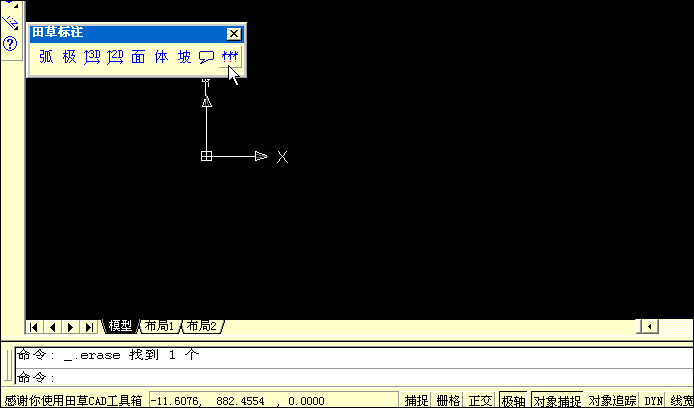The height and width of the screenshot is (408, 694).
Task: Select the 体 volume annotation tool
Action: (x=162, y=57)
